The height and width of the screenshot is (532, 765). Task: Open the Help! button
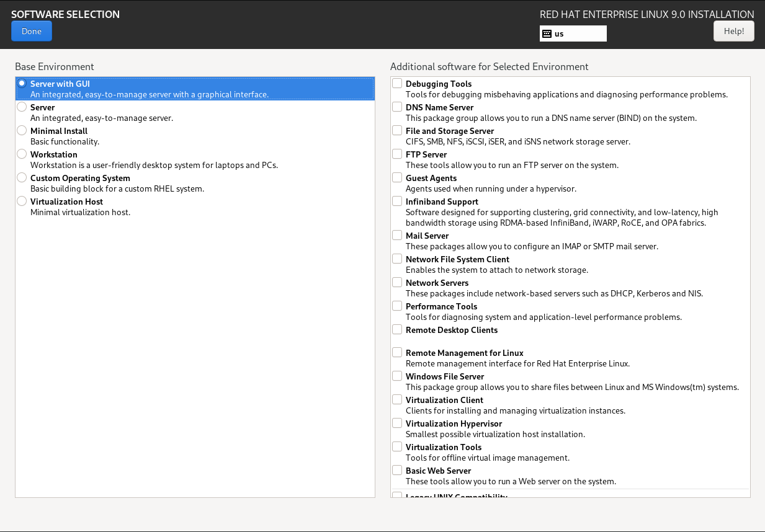click(x=733, y=31)
